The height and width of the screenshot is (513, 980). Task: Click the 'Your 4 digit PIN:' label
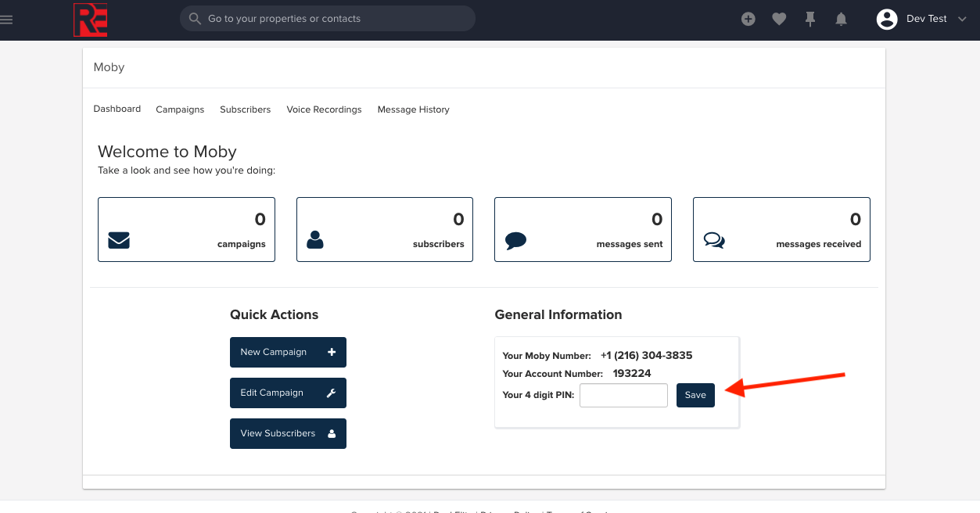click(539, 395)
